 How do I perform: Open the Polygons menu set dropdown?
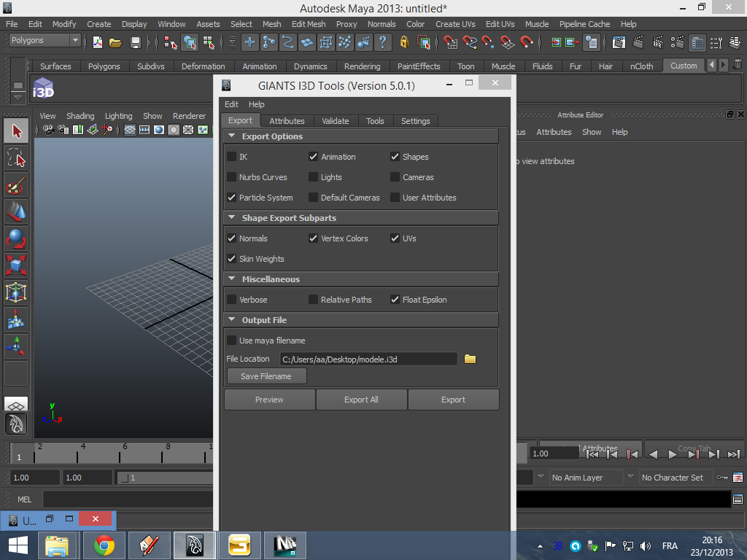(x=44, y=41)
